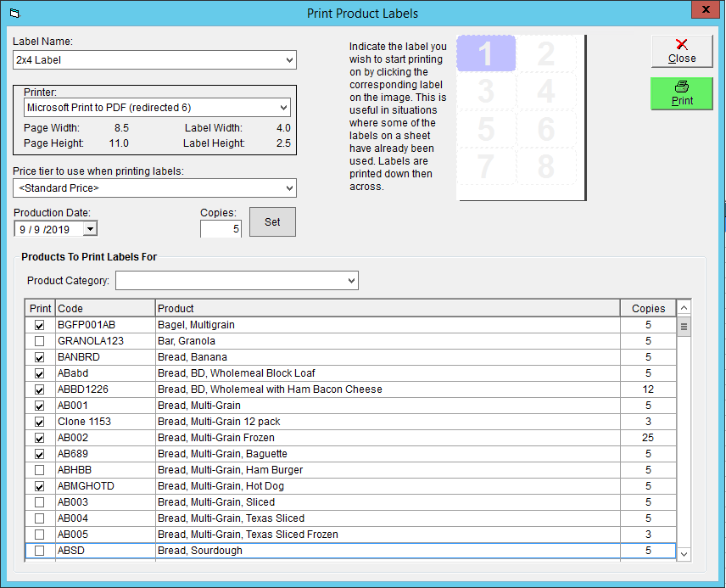Viewport: 726px width, 588px height.
Task: Click the code cell ABabd
Action: pyautogui.click(x=105, y=373)
